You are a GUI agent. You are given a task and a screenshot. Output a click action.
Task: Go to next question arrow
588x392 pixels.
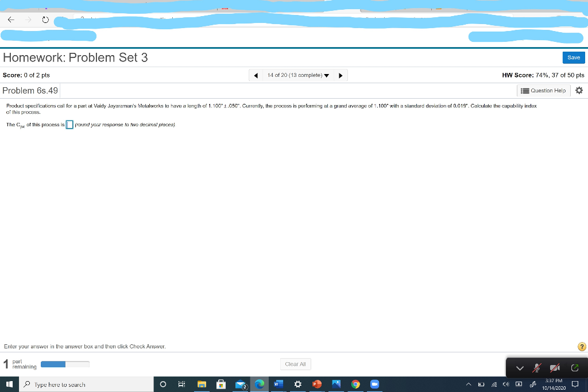[341, 75]
